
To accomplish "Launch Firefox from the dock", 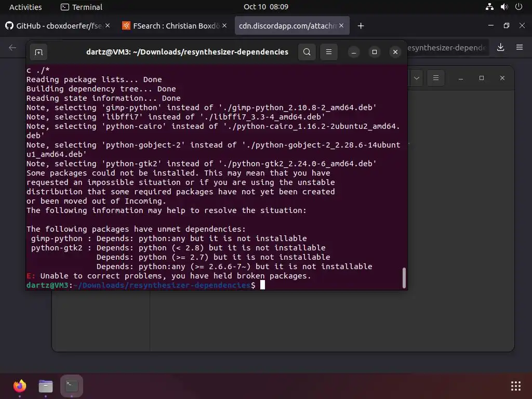I will click(20, 386).
